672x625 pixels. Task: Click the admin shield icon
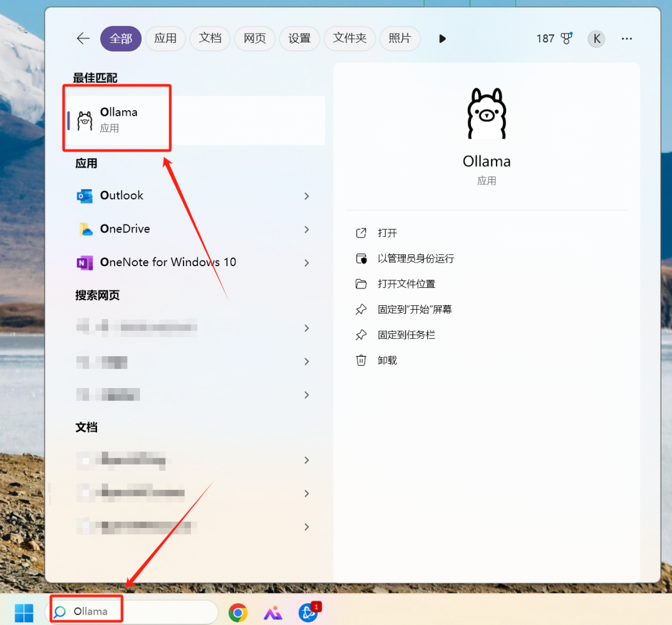click(362, 258)
